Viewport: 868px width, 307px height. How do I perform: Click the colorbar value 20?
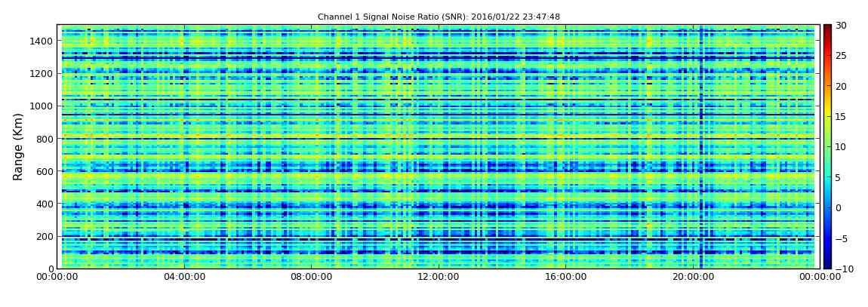tap(842, 86)
